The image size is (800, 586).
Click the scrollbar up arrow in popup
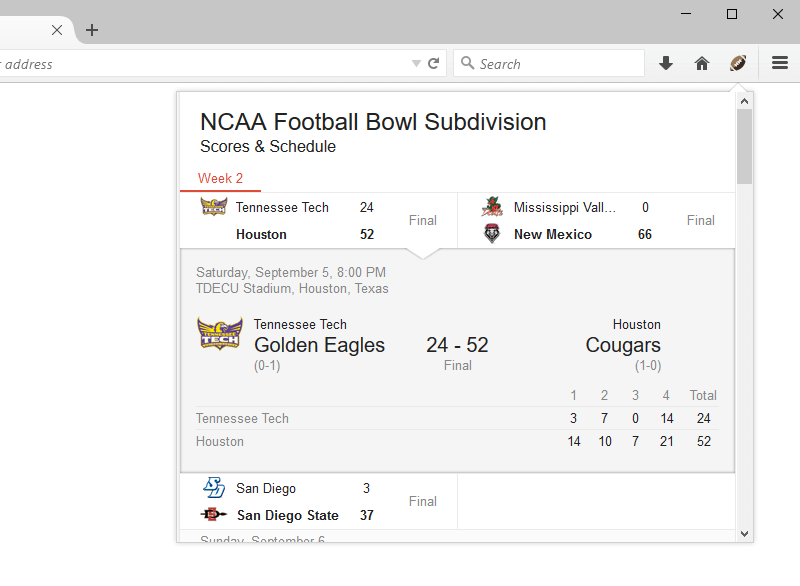744,101
